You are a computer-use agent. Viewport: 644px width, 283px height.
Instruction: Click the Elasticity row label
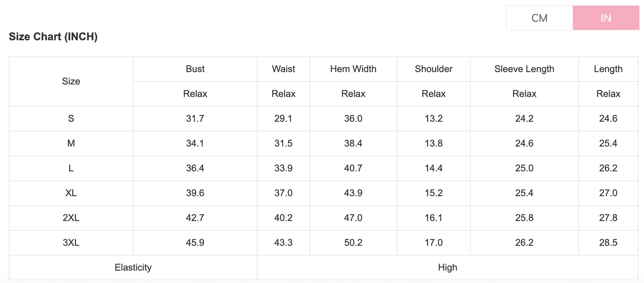tap(133, 267)
